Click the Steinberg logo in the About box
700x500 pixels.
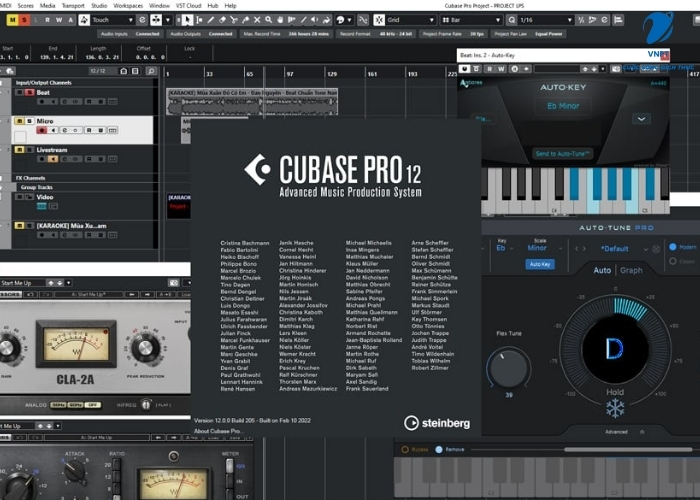pyautogui.click(x=437, y=422)
